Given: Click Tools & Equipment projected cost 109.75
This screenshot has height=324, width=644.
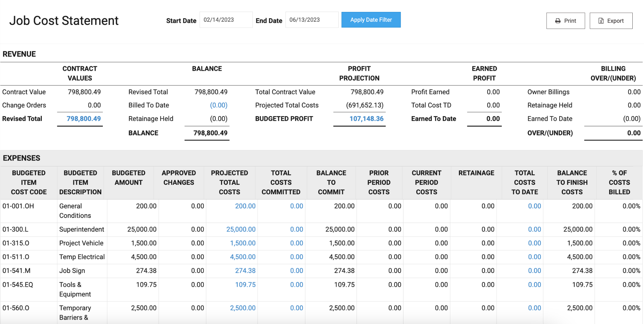Looking at the screenshot, I should click(x=245, y=285).
